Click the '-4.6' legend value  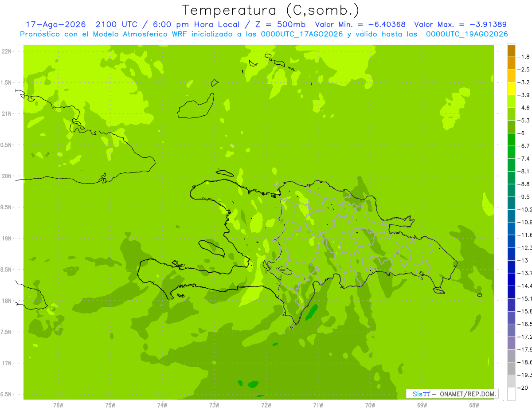click(x=524, y=108)
